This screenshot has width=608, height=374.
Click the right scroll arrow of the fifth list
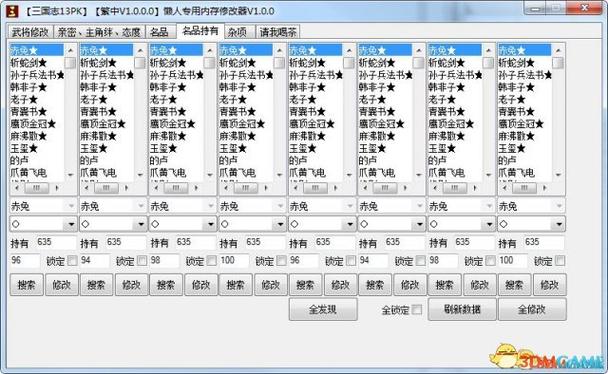(335, 188)
